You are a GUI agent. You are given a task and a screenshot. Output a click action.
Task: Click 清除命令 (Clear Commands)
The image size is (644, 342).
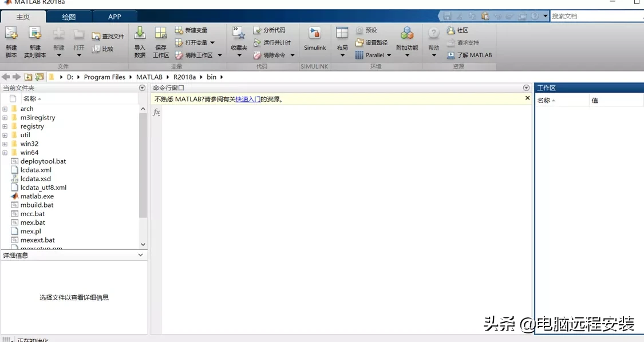click(270, 55)
